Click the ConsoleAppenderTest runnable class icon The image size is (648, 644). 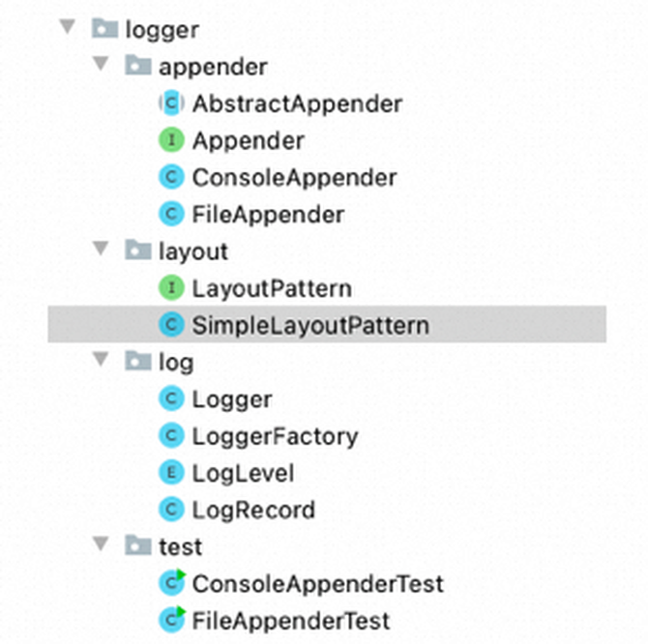click(x=172, y=582)
